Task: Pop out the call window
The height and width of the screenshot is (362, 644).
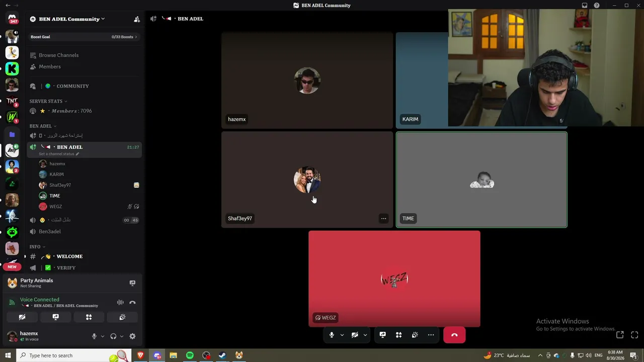Action: point(620,335)
